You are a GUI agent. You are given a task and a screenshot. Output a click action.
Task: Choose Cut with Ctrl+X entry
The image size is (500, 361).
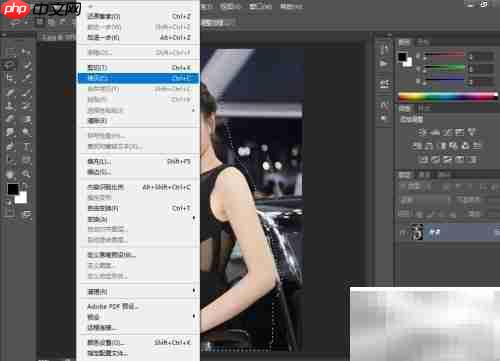pos(138,68)
